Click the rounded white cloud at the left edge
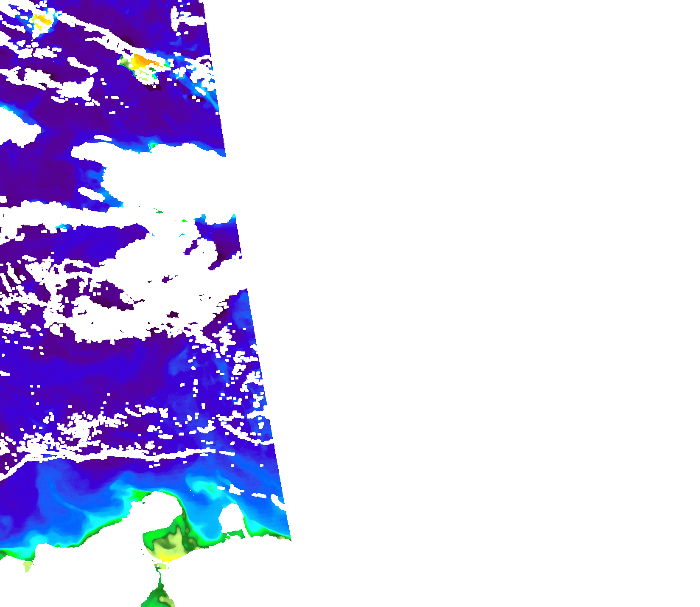 pyautogui.click(x=16, y=126)
